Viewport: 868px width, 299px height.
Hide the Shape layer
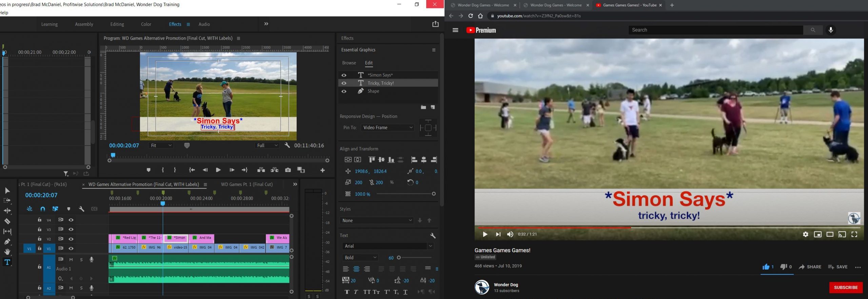pos(344,91)
